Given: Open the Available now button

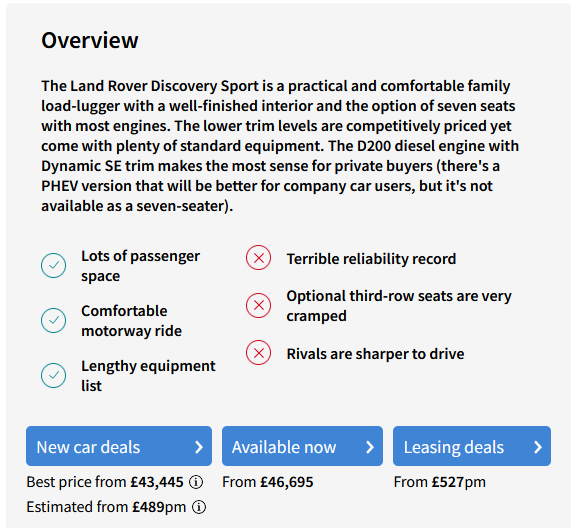Looking at the screenshot, I should coord(302,446).
